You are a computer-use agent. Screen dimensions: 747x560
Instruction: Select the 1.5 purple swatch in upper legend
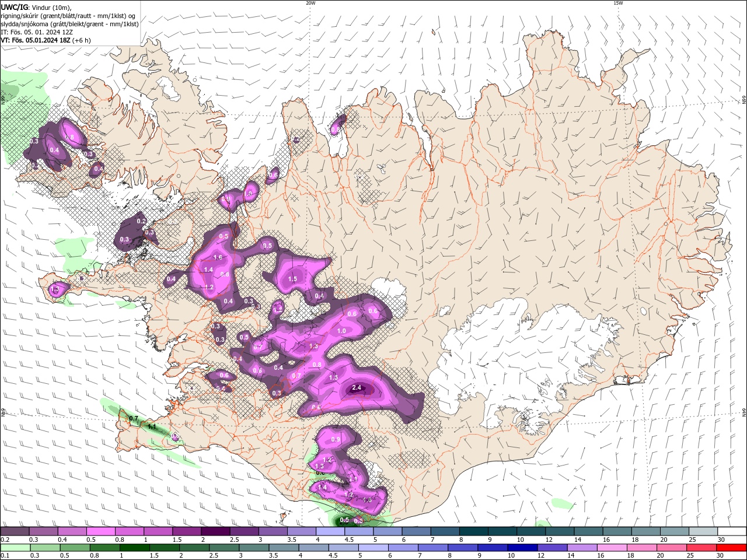click(187, 531)
